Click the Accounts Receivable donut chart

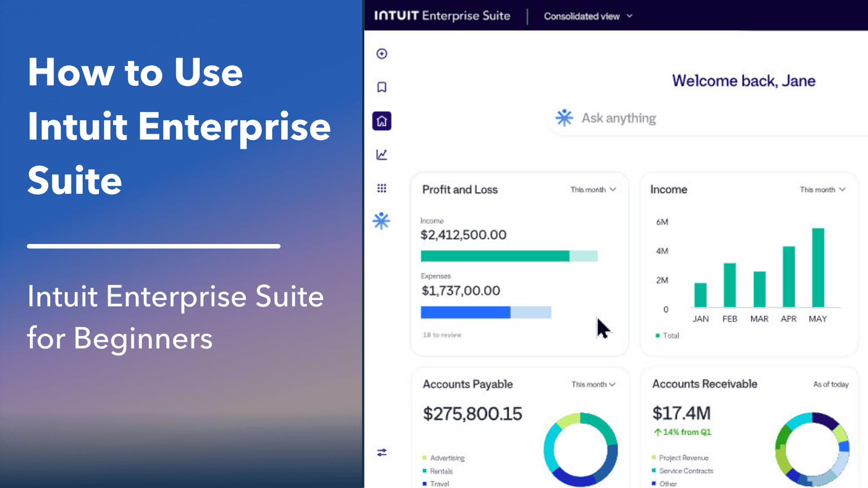(813, 450)
